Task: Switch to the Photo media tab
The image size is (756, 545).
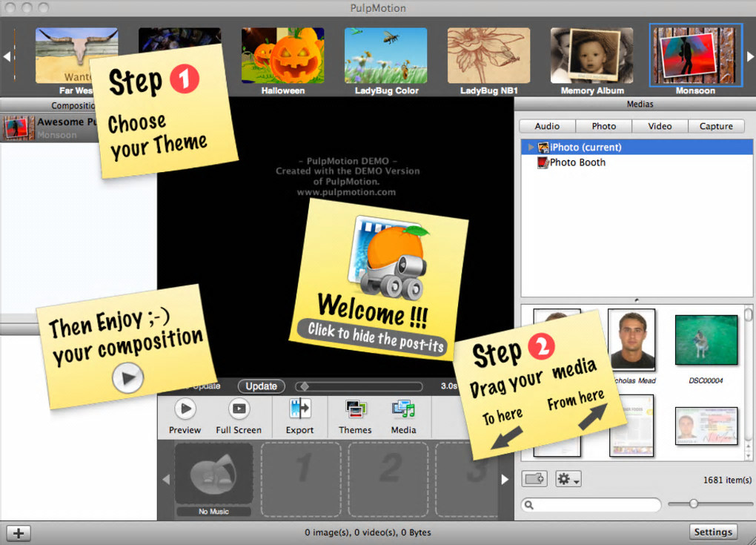Action: click(603, 126)
